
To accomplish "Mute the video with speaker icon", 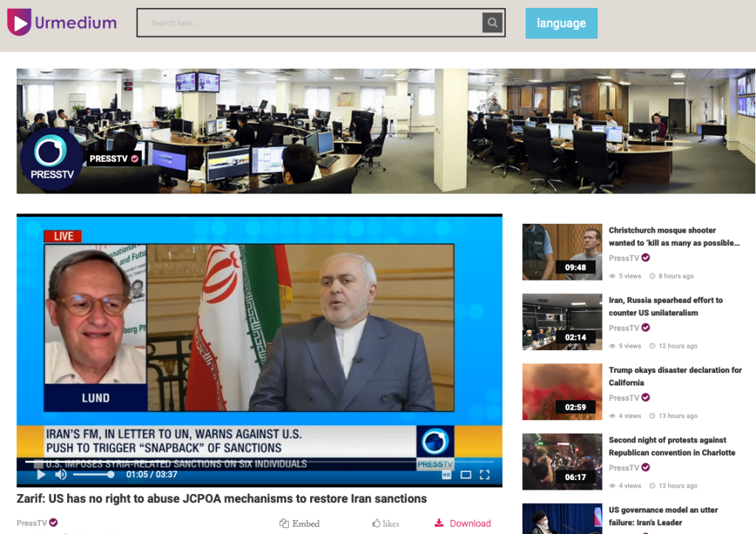I will (x=61, y=474).
